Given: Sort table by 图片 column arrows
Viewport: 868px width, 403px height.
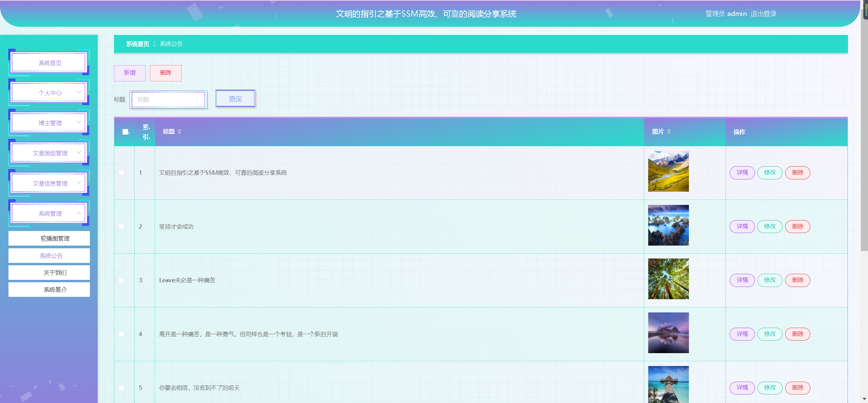Looking at the screenshot, I should pos(669,132).
